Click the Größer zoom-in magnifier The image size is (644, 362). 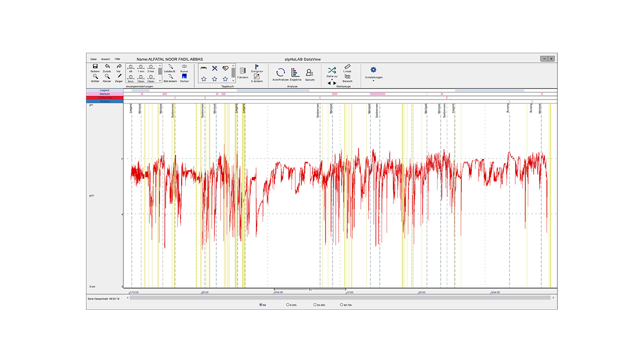click(95, 76)
